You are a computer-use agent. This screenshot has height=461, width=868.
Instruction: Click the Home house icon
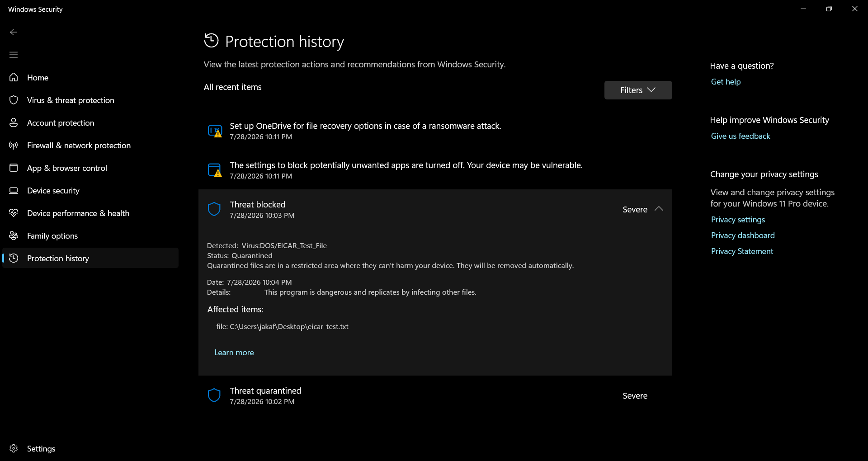tap(14, 77)
